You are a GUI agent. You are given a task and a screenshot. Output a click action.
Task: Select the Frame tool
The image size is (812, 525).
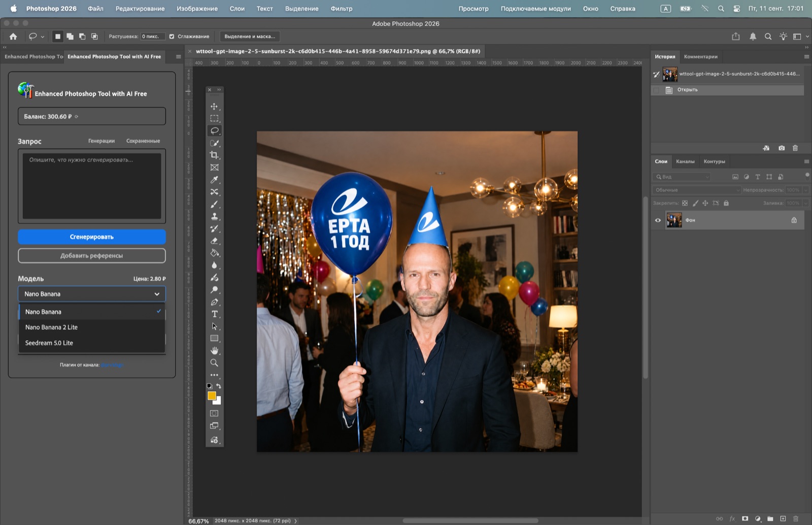(214, 168)
